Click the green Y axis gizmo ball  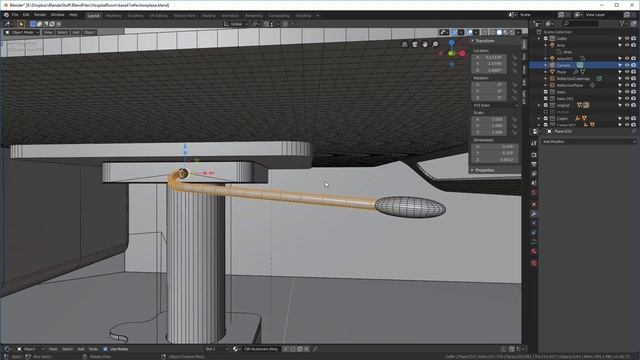(451, 53)
